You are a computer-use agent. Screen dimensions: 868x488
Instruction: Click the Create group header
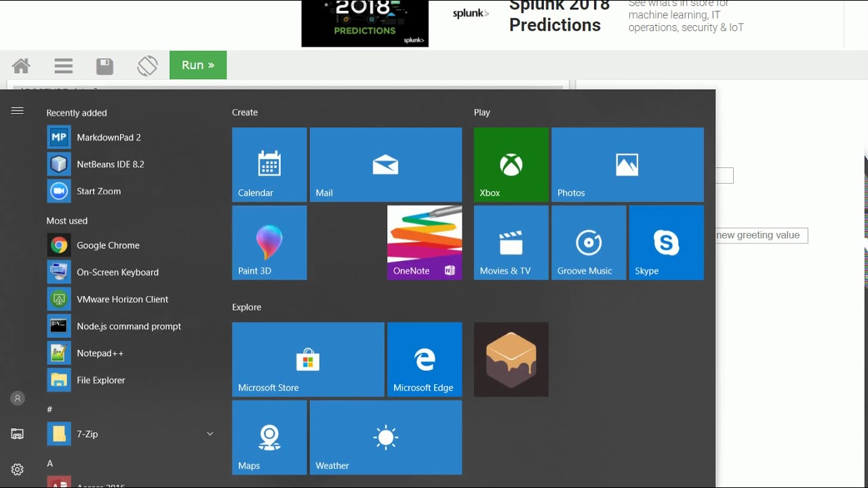click(x=245, y=113)
